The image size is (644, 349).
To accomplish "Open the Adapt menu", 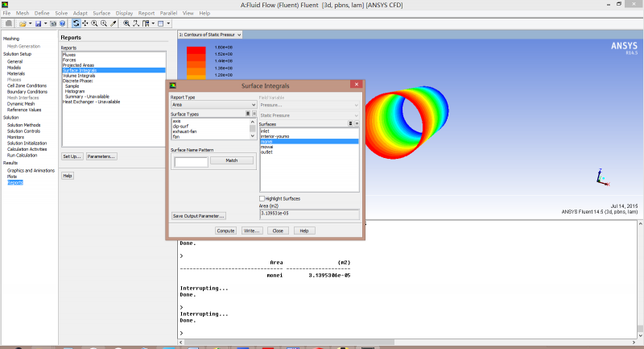I will click(80, 13).
